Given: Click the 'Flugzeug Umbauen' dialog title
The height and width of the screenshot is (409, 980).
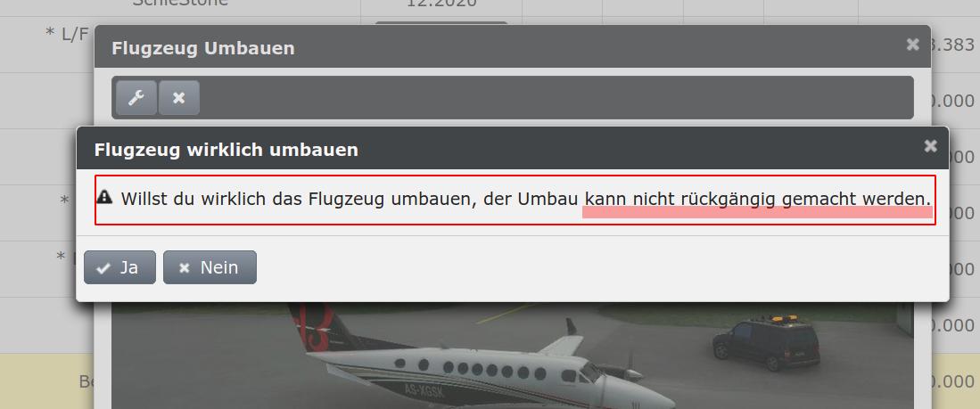Looking at the screenshot, I should tap(203, 49).
